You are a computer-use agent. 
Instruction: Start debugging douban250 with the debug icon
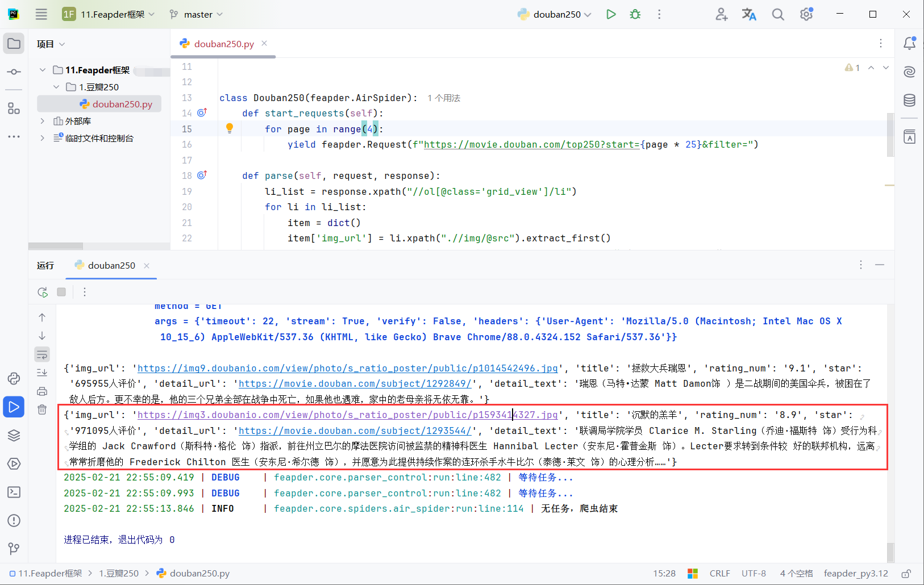(x=635, y=14)
